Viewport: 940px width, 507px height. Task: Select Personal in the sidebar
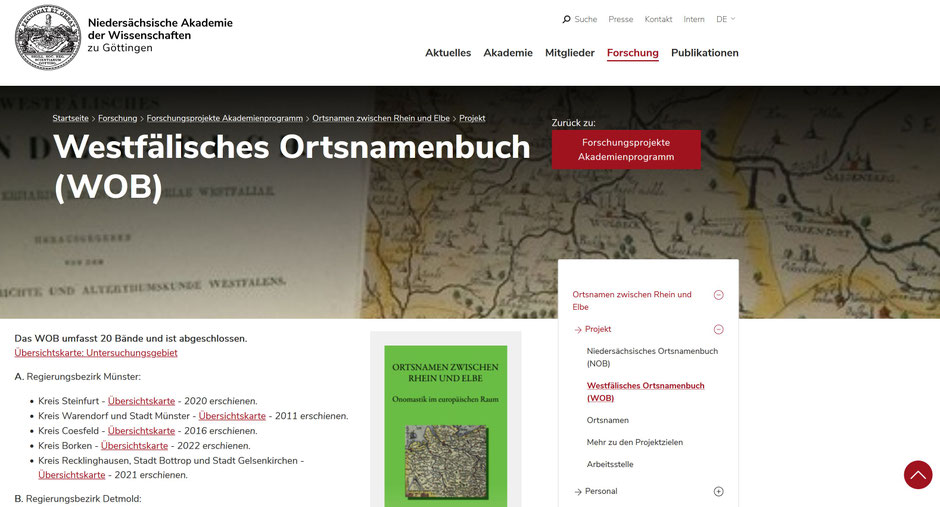(x=601, y=491)
